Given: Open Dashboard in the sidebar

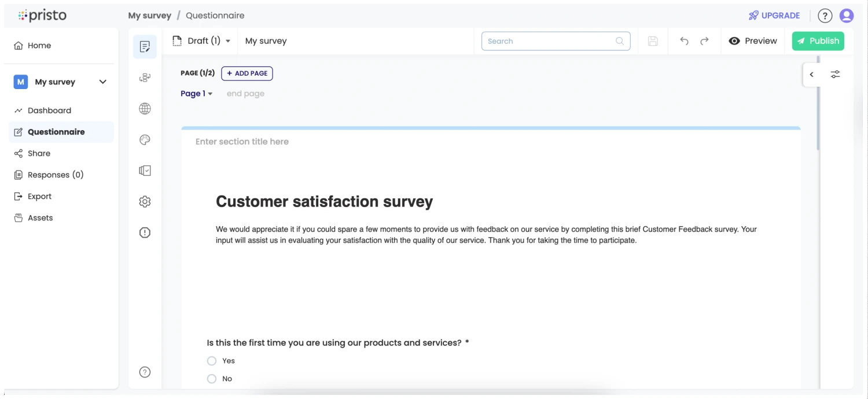Looking at the screenshot, I should pos(49,110).
